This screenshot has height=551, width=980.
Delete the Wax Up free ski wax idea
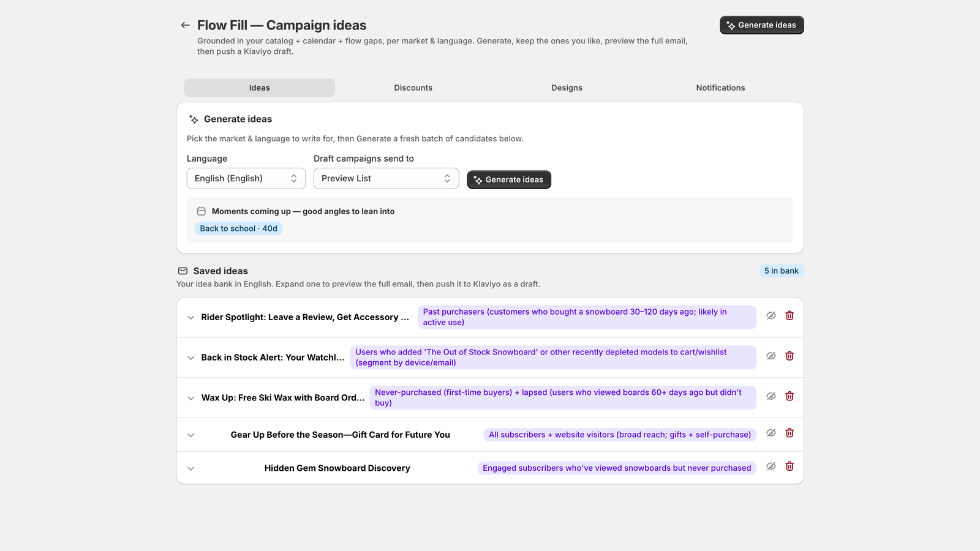(790, 396)
